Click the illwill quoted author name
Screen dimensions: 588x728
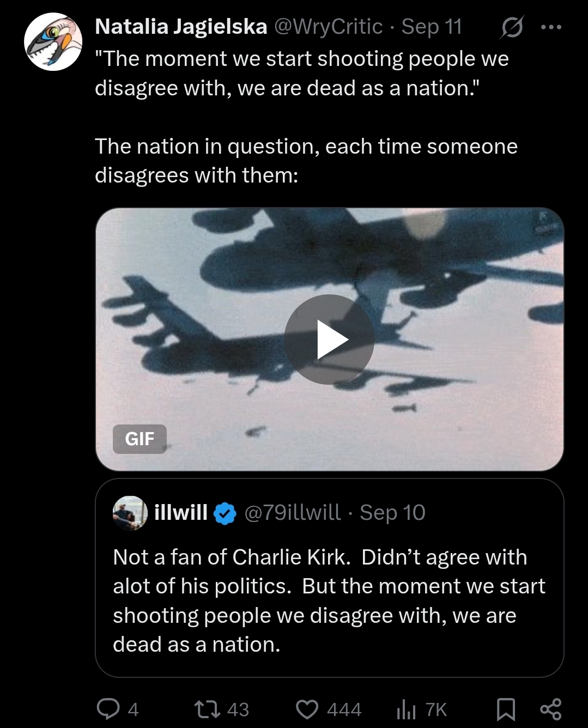pyautogui.click(x=181, y=512)
